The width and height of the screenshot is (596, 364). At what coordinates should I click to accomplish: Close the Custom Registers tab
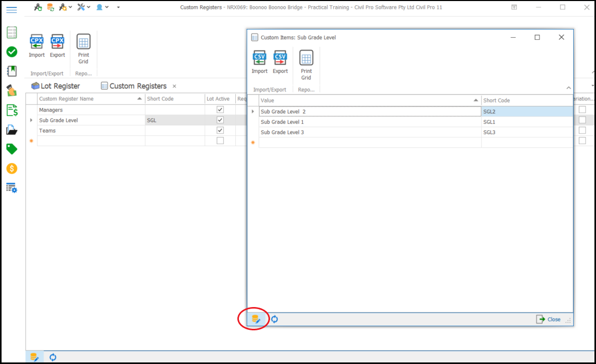175,86
